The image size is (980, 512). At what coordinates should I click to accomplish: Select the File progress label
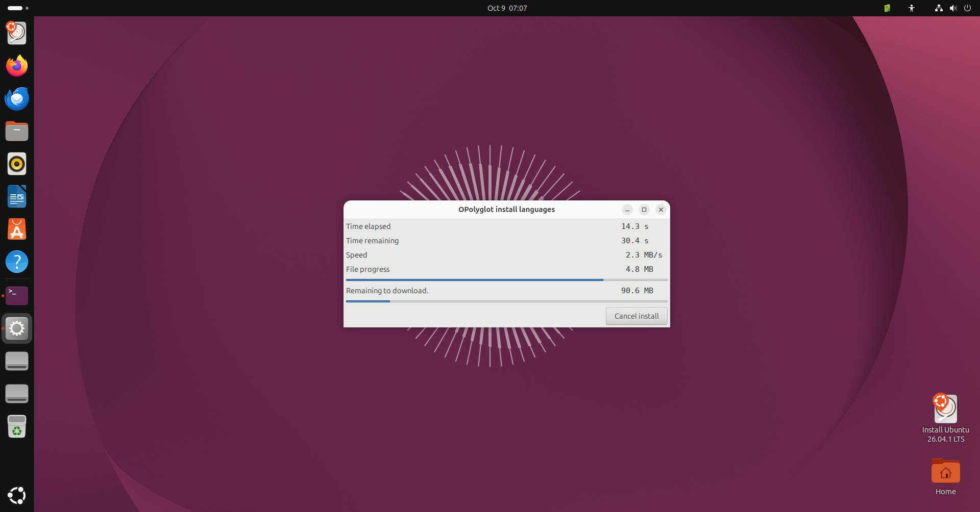(x=367, y=269)
